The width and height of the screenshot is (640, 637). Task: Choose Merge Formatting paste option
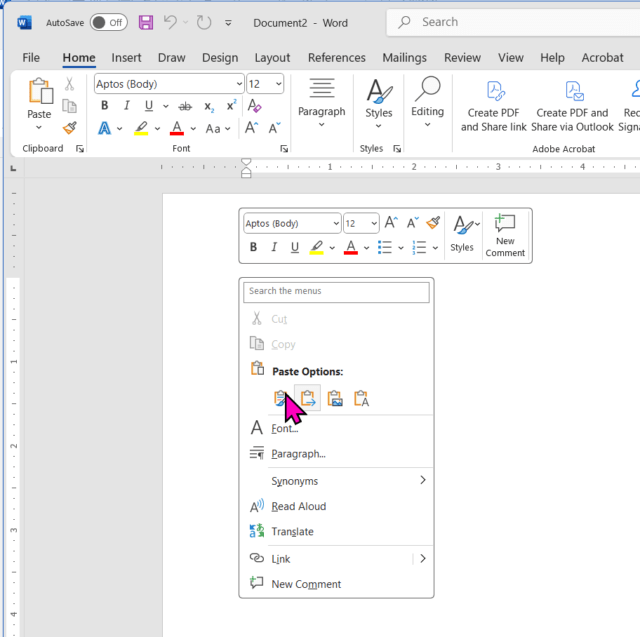point(308,398)
